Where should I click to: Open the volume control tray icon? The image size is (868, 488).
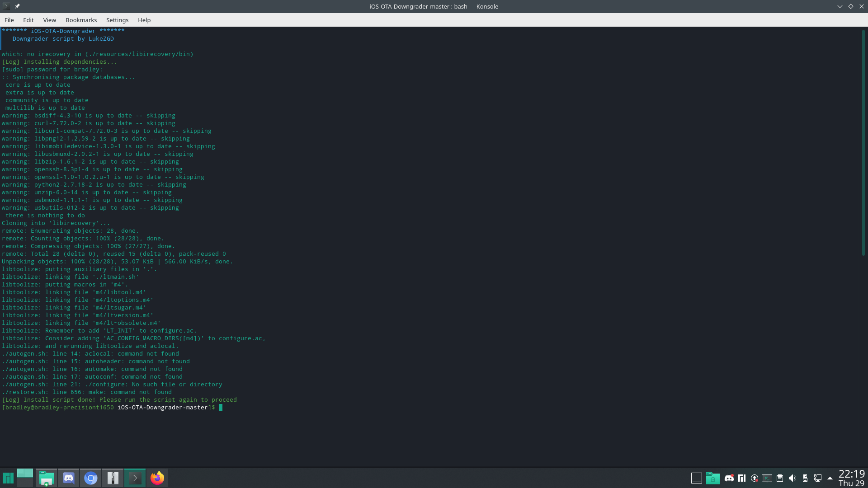[x=792, y=478]
